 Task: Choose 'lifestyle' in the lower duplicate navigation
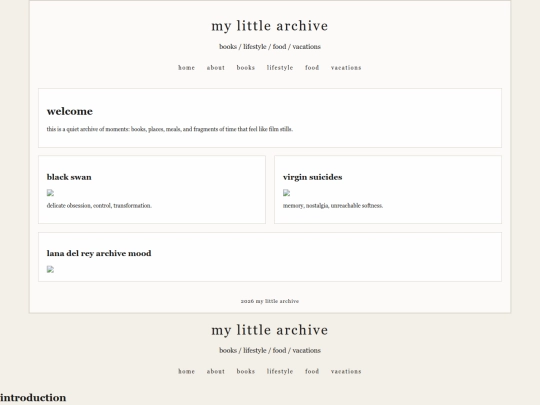280,371
